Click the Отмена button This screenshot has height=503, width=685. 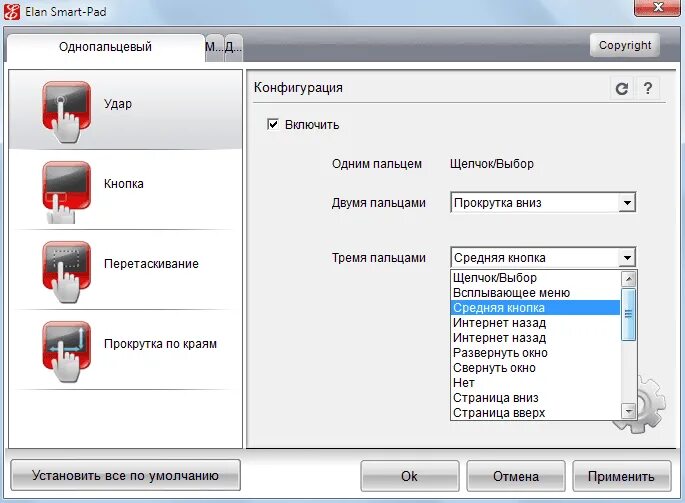click(x=515, y=476)
